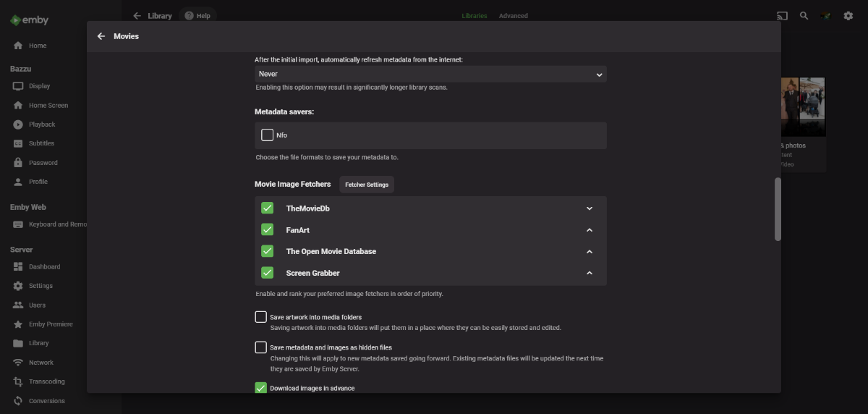Go to Home in sidebar

coord(37,46)
